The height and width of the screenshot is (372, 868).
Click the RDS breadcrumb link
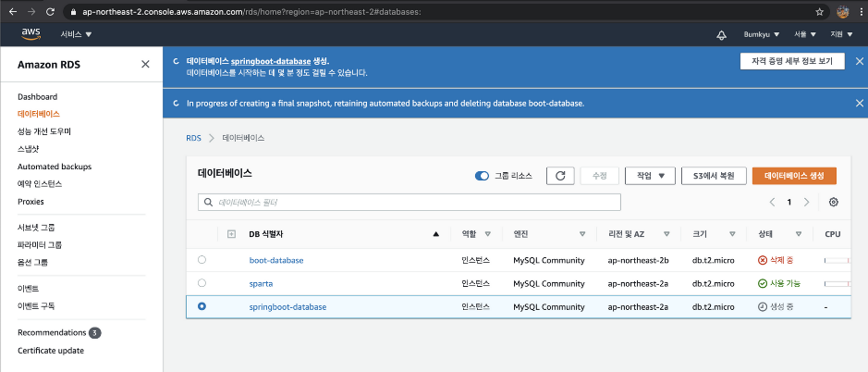pyautogui.click(x=194, y=138)
